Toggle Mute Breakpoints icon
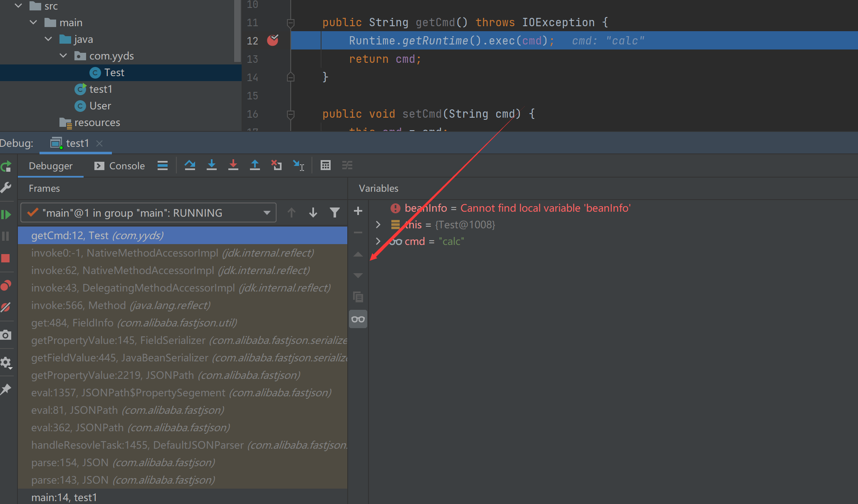Screen dimensions: 858x504 point(6,307)
